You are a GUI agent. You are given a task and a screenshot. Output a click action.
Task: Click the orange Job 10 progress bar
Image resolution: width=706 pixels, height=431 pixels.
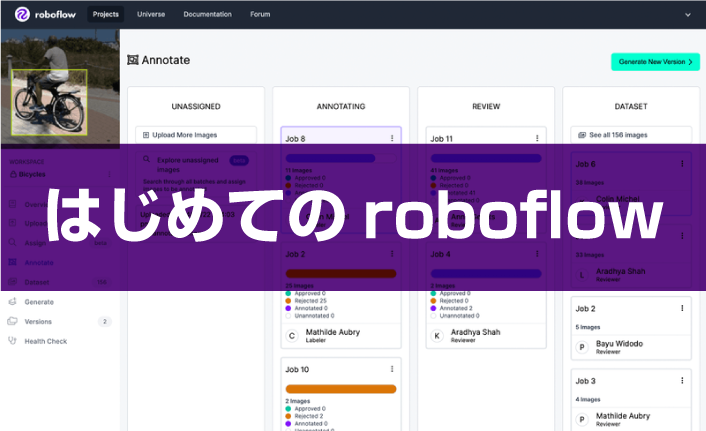(x=341, y=389)
